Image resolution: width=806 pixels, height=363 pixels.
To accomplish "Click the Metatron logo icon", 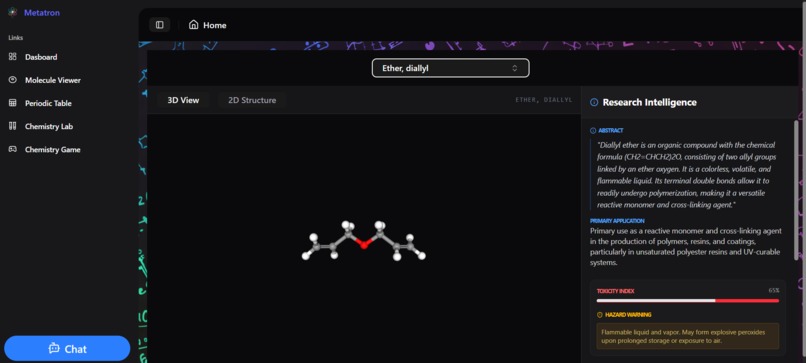I will point(13,12).
